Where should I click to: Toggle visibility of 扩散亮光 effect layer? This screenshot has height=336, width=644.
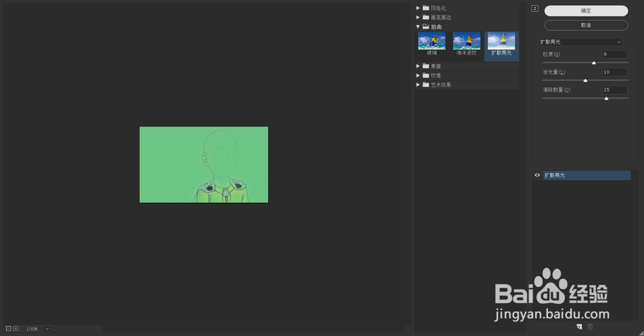[x=537, y=175]
